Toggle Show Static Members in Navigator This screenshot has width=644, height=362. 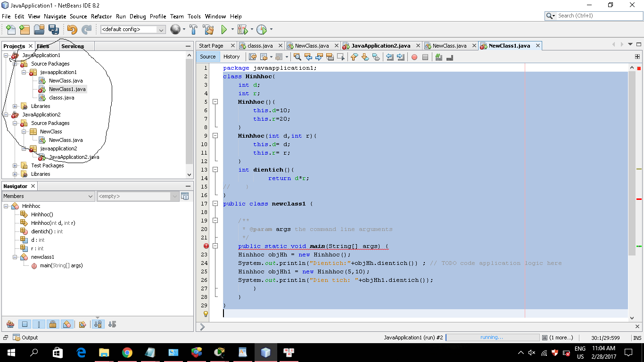[x=39, y=324]
